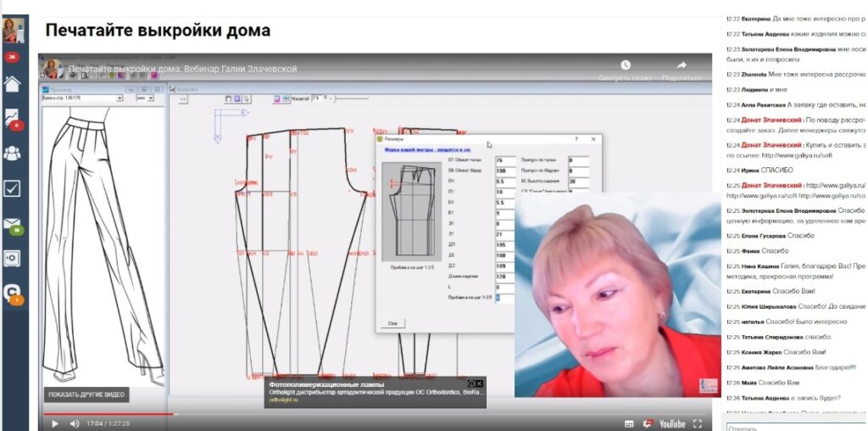Click the scale value input field
Viewport: 868px width, 431px height.
(316, 98)
